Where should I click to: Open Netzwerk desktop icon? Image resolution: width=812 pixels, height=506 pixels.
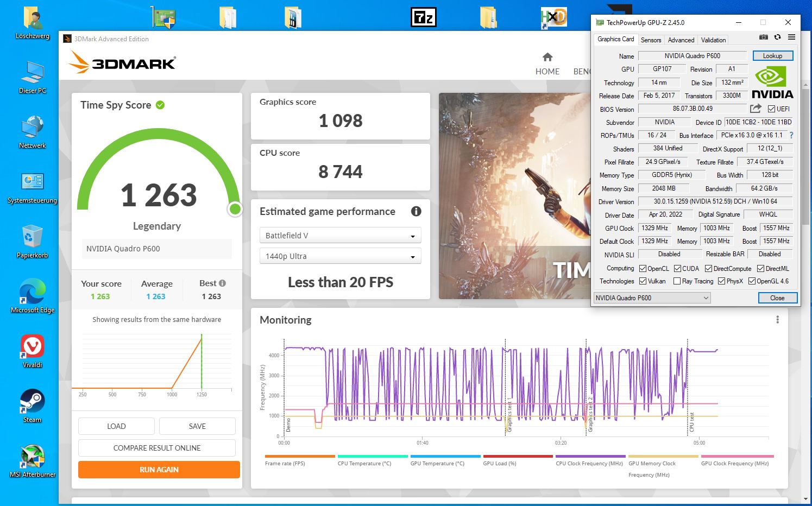[x=32, y=132]
